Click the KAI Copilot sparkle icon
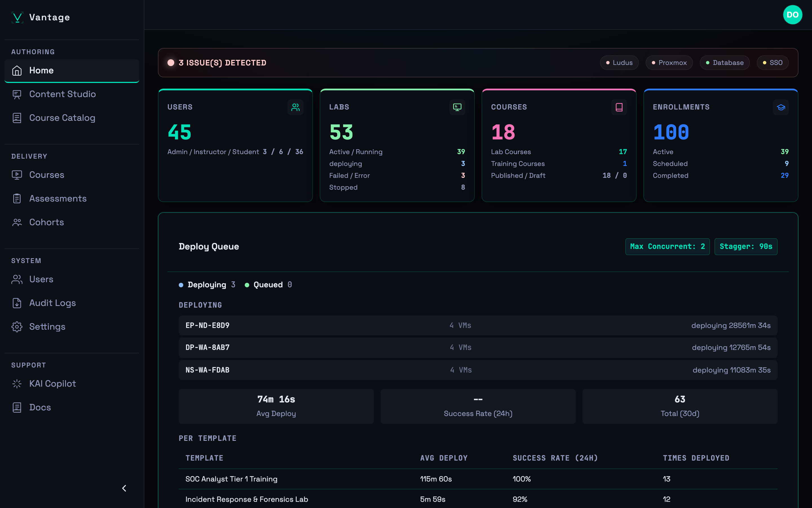812x508 pixels. click(17, 384)
